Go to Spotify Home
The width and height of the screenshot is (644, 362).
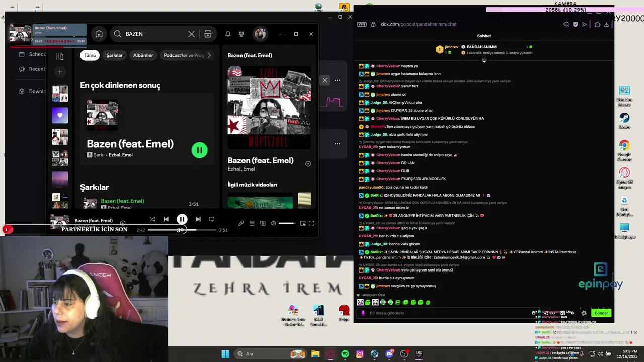point(99,34)
